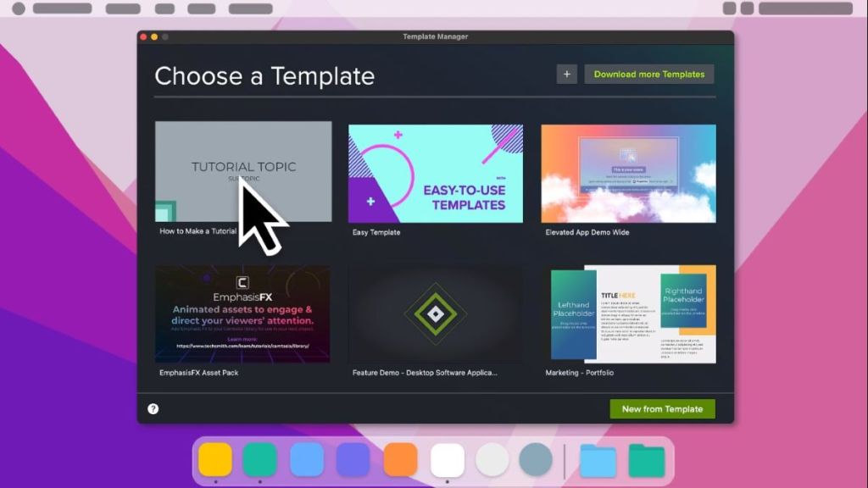Viewport: 868px width, 488px height.
Task: Choose the Marketing - Portfolio thumbnail
Action: (628, 314)
